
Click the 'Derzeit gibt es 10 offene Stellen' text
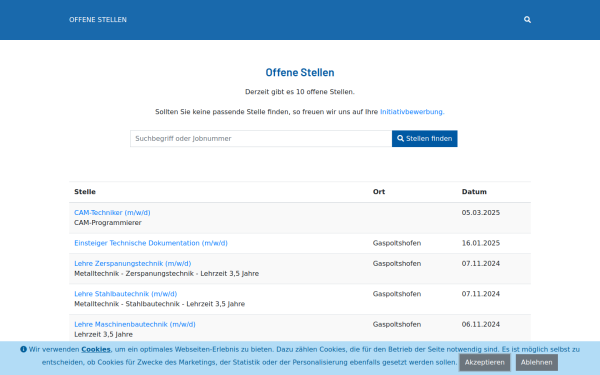(x=300, y=92)
